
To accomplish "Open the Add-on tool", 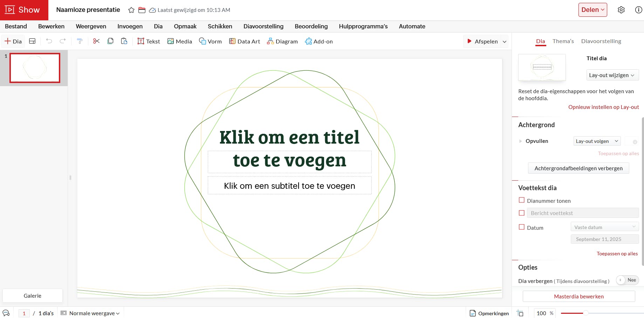I will (x=318, y=41).
